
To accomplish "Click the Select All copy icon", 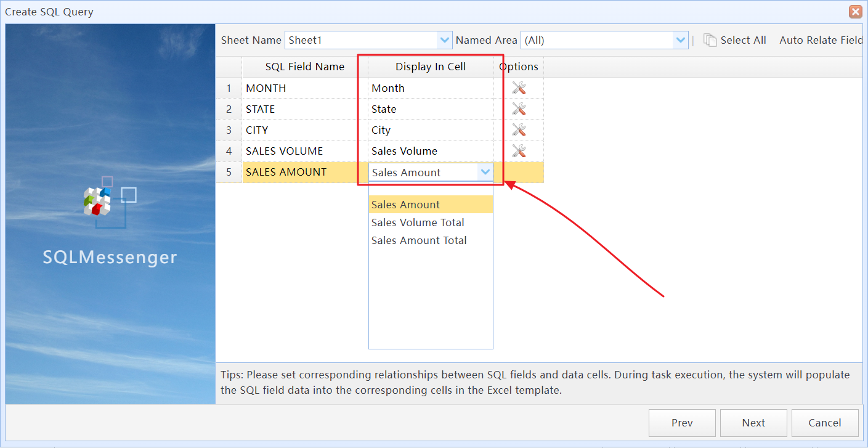I will point(710,40).
